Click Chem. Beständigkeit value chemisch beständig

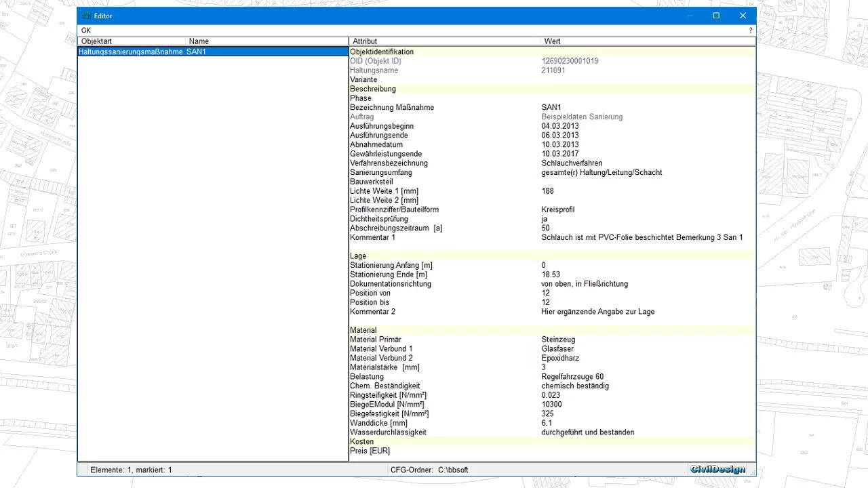click(575, 386)
